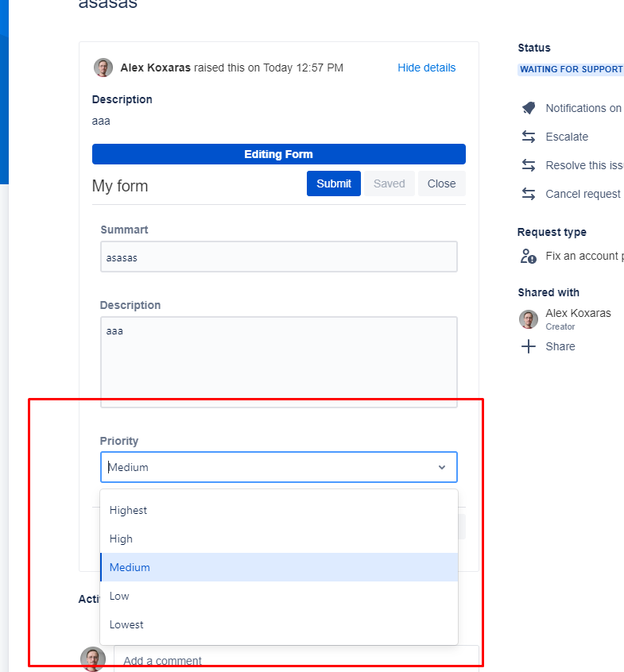Viewport: 624px width, 672px height.
Task: Click the Summart input field
Action: (279, 257)
